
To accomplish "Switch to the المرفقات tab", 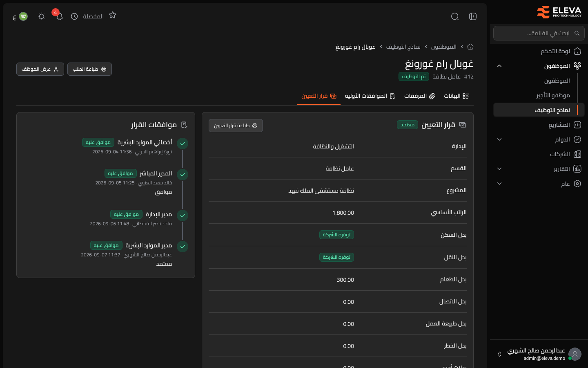I will point(419,96).
